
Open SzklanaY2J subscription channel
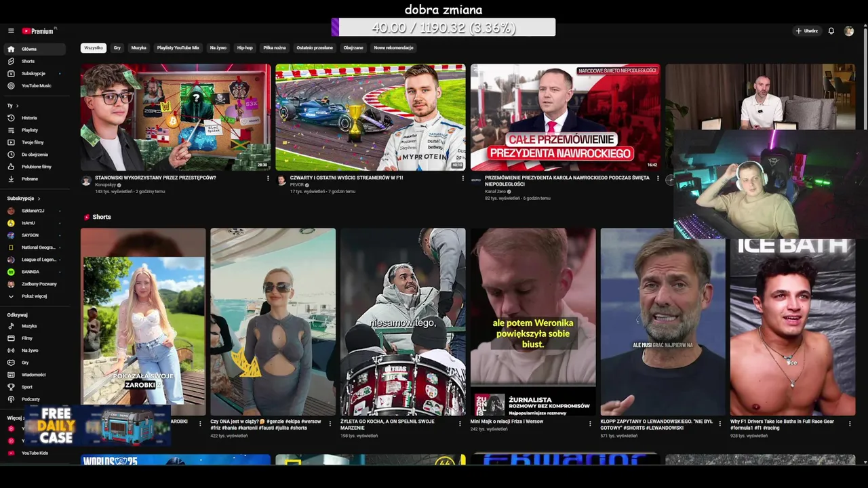(34, 211)
